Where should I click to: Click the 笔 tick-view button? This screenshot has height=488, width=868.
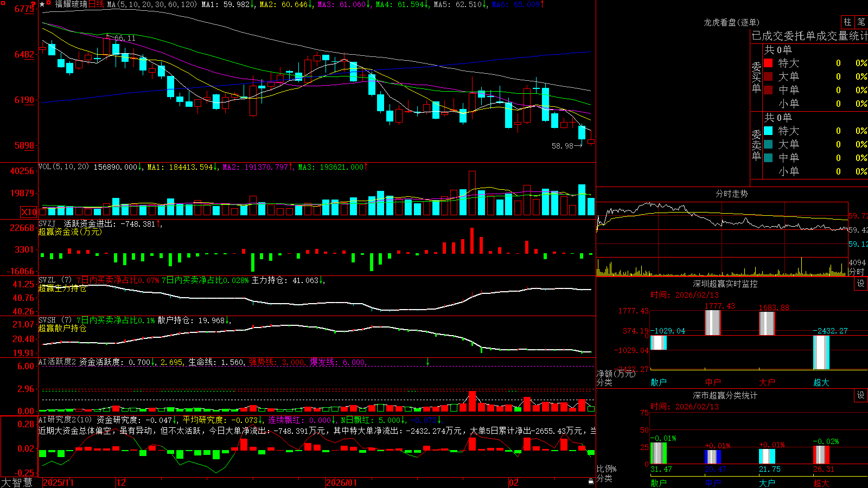[861, 22]
